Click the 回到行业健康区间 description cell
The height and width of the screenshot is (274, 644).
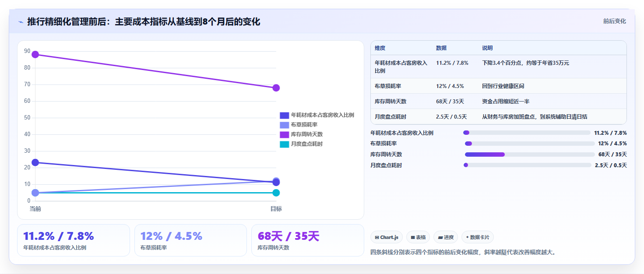point(503,86)
